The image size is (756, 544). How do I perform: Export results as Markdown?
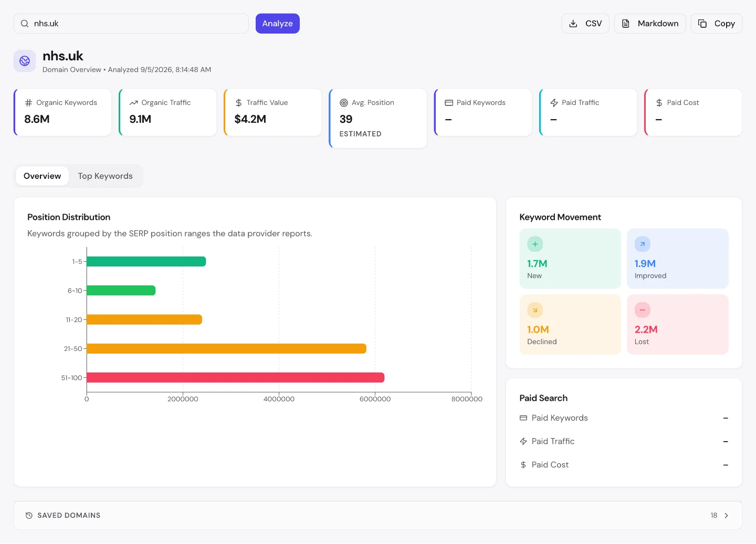650,24
